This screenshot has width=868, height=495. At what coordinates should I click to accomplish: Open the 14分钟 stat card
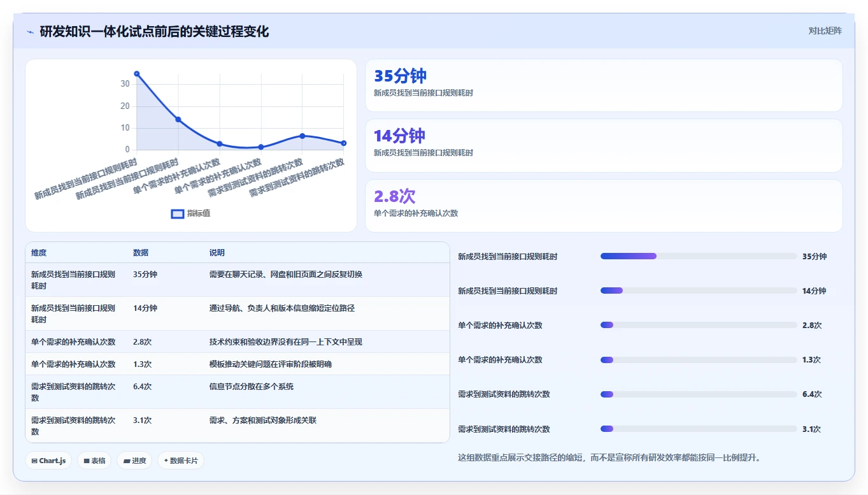[x=604, y=145]
